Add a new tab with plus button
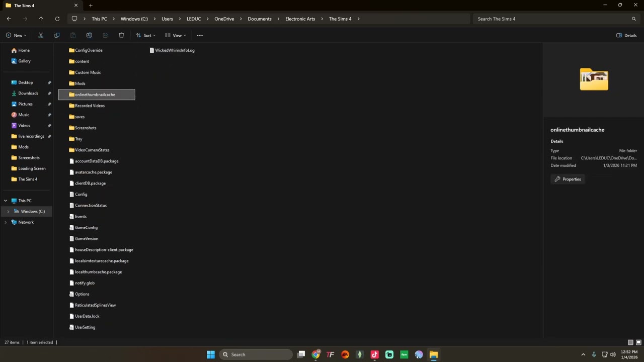The image size is (644, 362). [91, 6]
